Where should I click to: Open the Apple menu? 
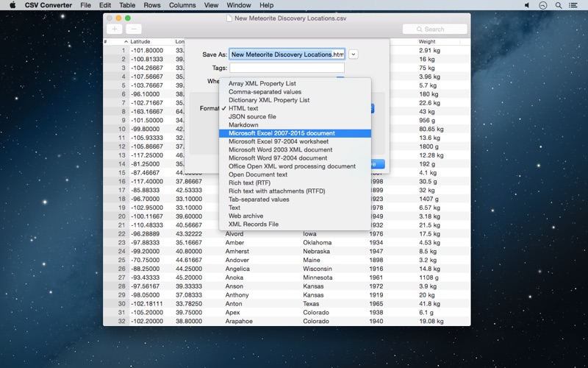tap(12, 5)
